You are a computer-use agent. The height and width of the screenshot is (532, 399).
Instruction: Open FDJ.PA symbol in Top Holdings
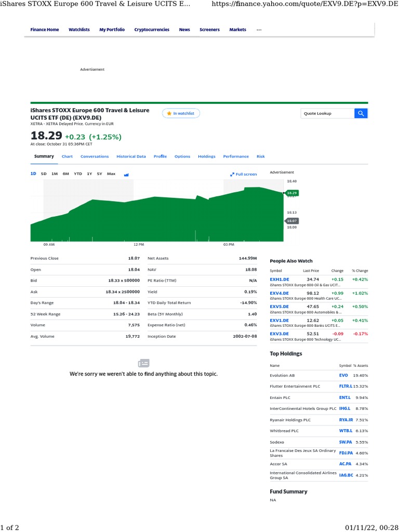click(x=346, y=453)
